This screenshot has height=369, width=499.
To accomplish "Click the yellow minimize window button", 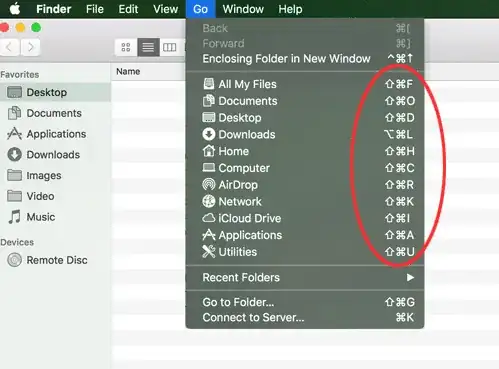I will (20, 27).
